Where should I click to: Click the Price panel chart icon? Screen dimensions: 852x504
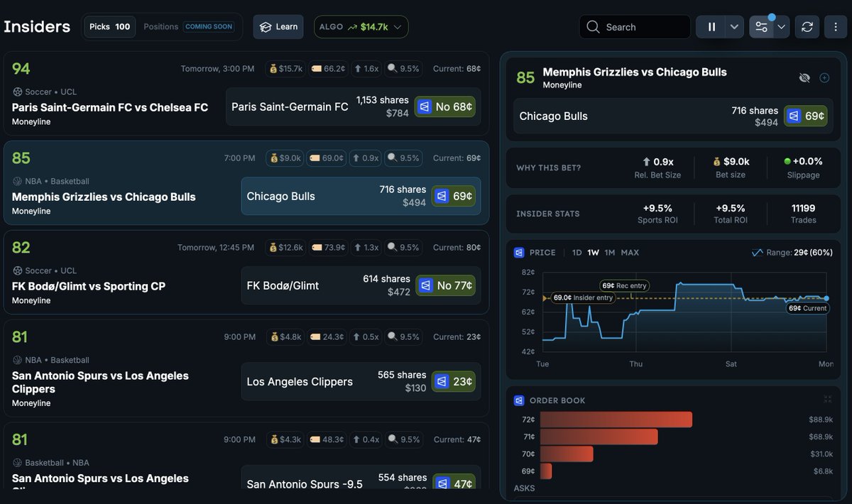pos(518,252)
